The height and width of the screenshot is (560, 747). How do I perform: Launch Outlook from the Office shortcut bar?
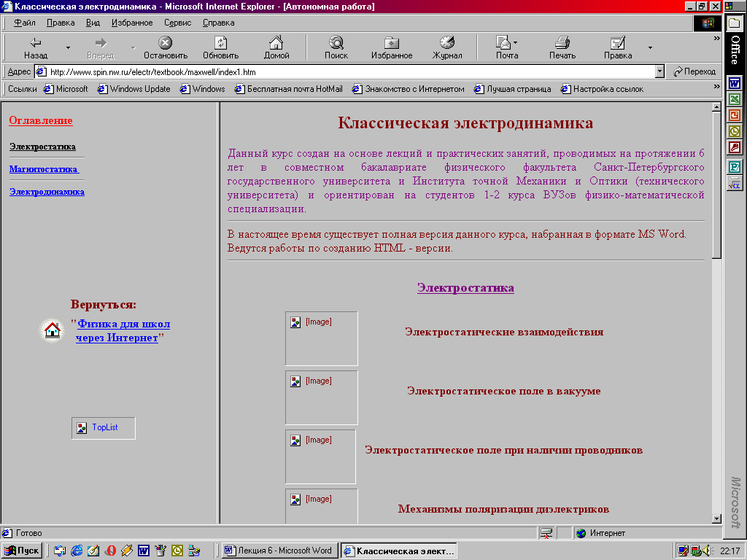point(734,131)
